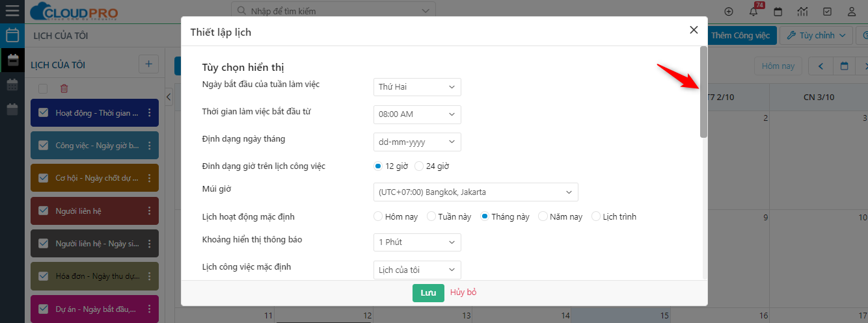Choose Lịch trình radio option
Screen dimensions: 868x323
(x=596, y=217)
